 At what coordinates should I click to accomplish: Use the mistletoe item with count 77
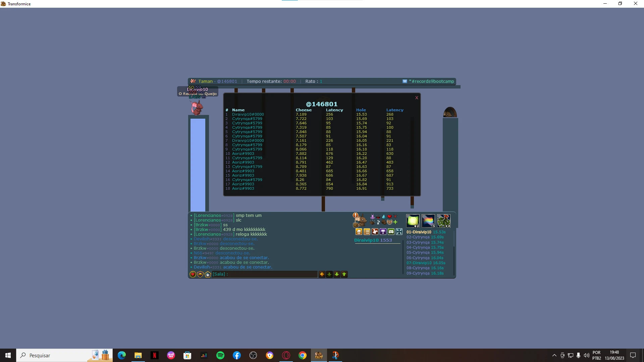[x=444, y=221]
